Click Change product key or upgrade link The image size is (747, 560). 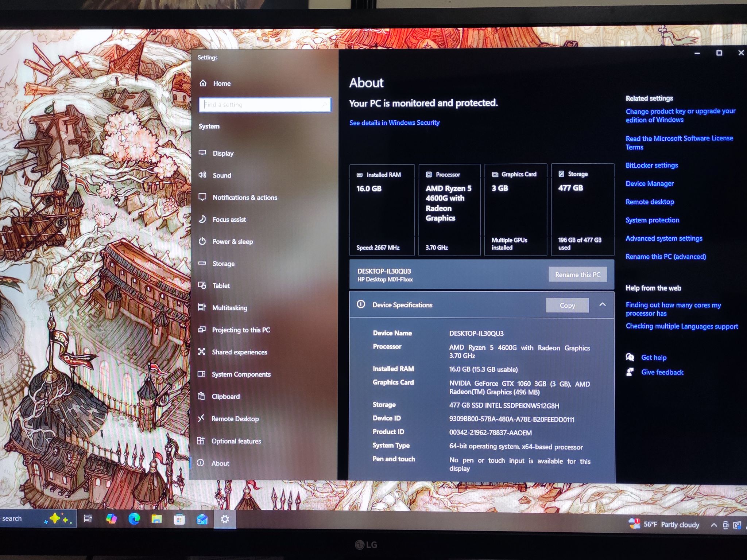coord(681,115)
